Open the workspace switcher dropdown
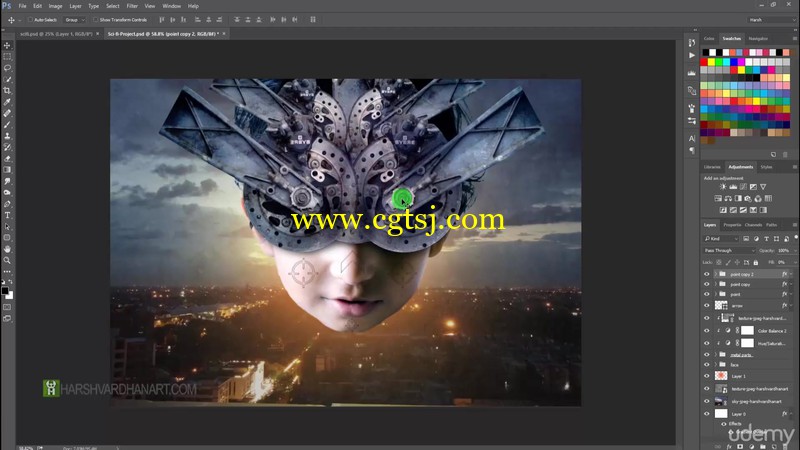Image resolution: width=800 pixels, height=450 pixels. click(771, 20)
